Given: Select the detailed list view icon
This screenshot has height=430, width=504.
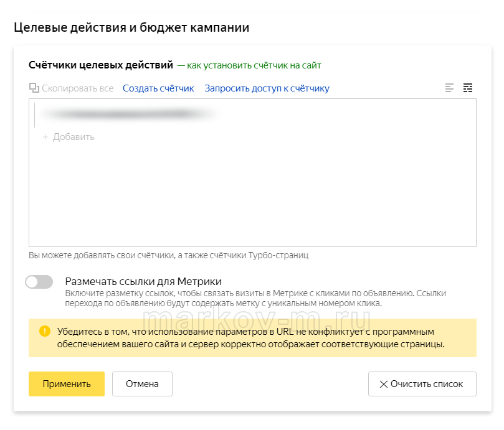Looking at the screenshot, I should [x=468, y=88].
